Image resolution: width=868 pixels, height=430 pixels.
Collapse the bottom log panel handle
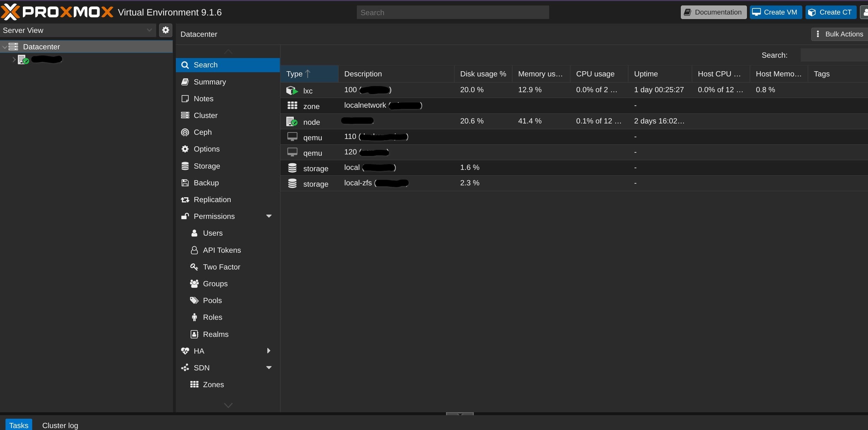click(x=460, y=414)
